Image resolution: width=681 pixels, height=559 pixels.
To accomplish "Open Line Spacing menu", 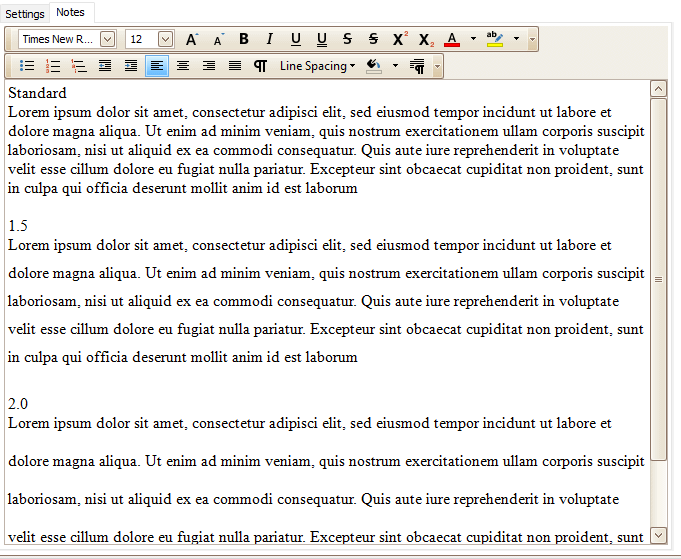I will pos(317,66).
